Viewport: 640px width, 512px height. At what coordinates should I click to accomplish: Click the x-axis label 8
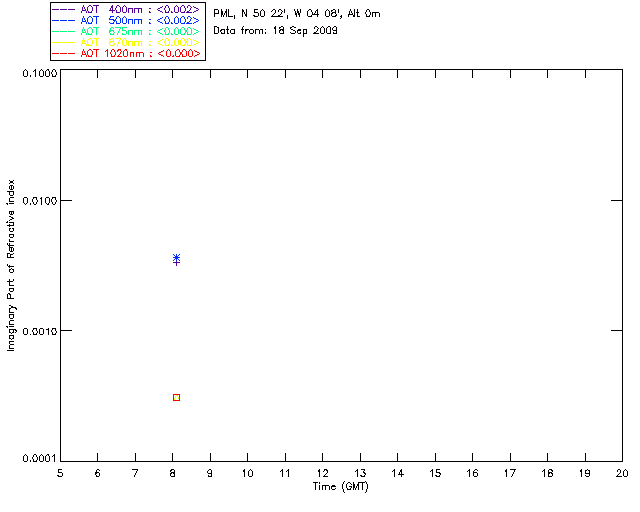click(x=173, y=473)
